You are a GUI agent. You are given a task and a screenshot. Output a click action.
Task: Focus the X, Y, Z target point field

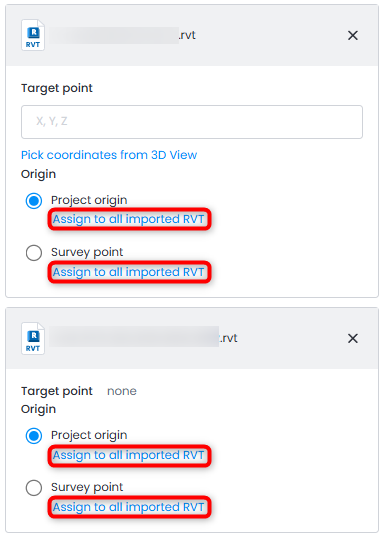point(192,122)
